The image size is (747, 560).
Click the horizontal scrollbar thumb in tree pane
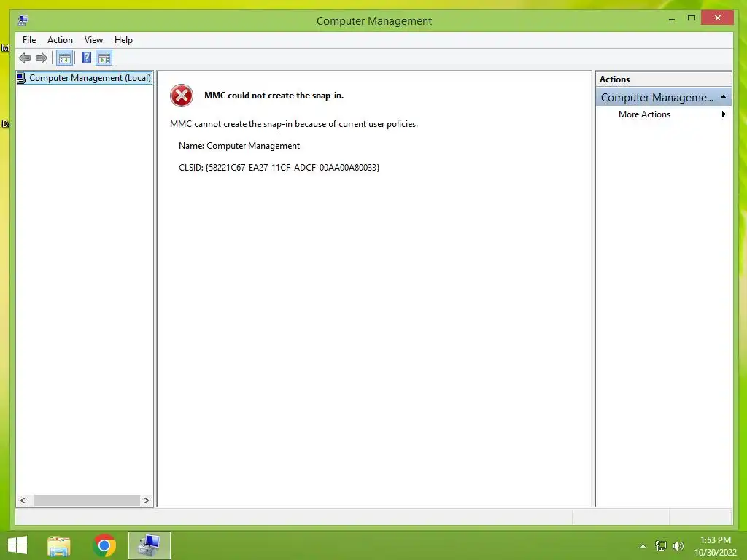coord(86,500)
